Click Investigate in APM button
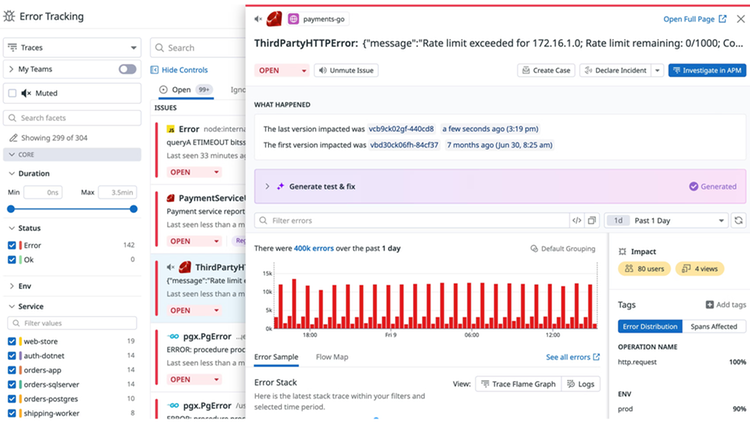 pos(707,70)
